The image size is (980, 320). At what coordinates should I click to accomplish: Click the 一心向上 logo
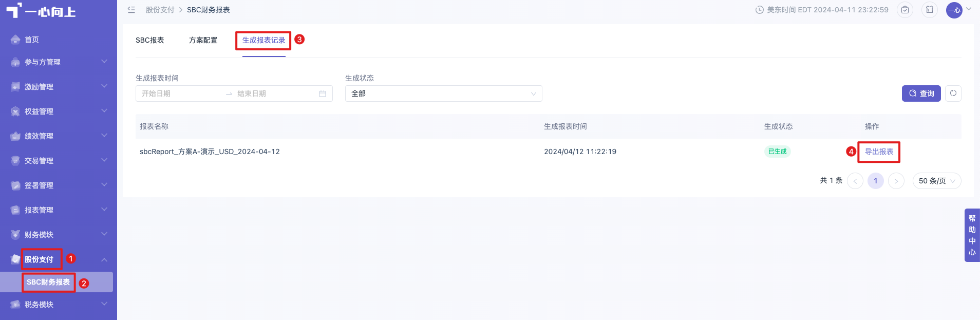tap(41, 11)
